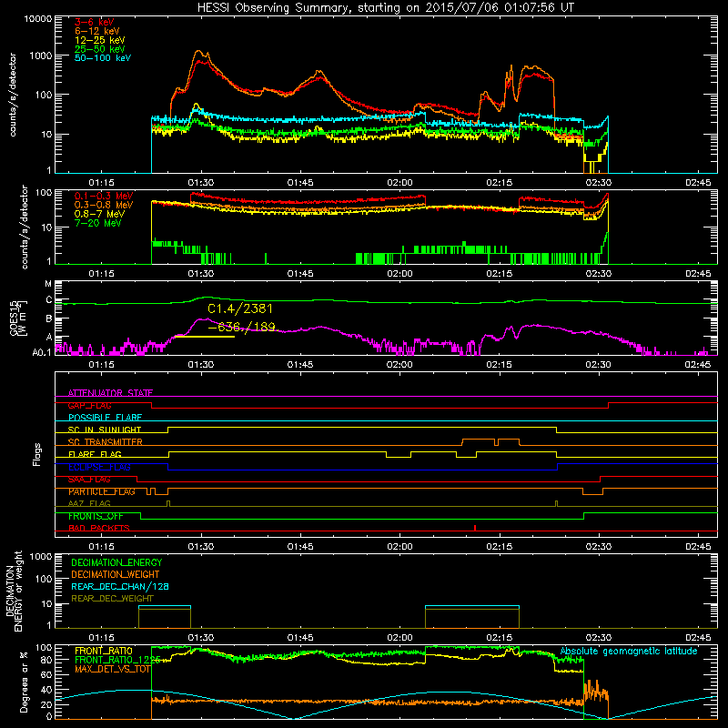728x728 pixels.
Task: Click the red BAD_PACKETS tick mark in Flags panel
Action: [475, 528]
